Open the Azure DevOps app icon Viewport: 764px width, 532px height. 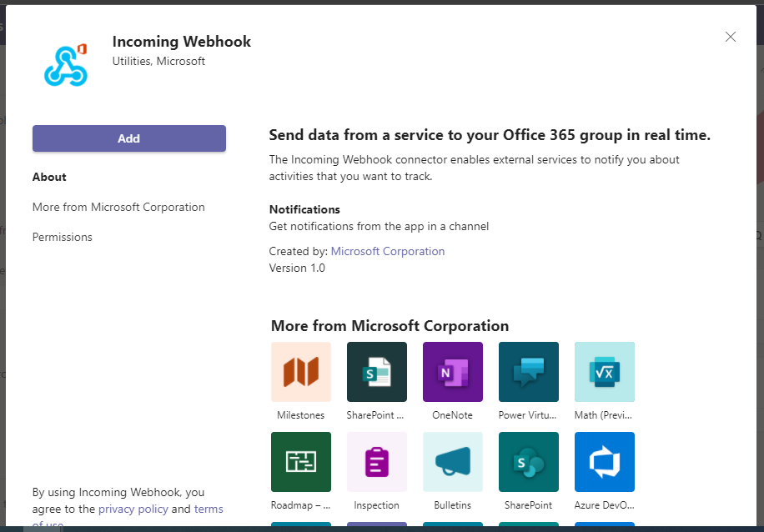[605, 462]
